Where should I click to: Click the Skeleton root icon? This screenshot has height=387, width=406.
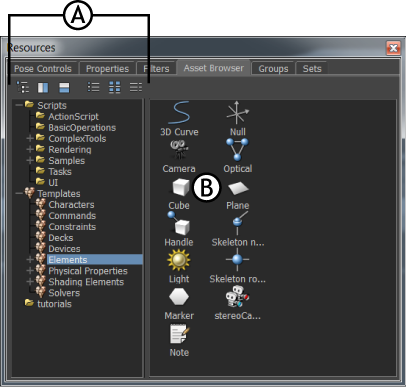237,259
